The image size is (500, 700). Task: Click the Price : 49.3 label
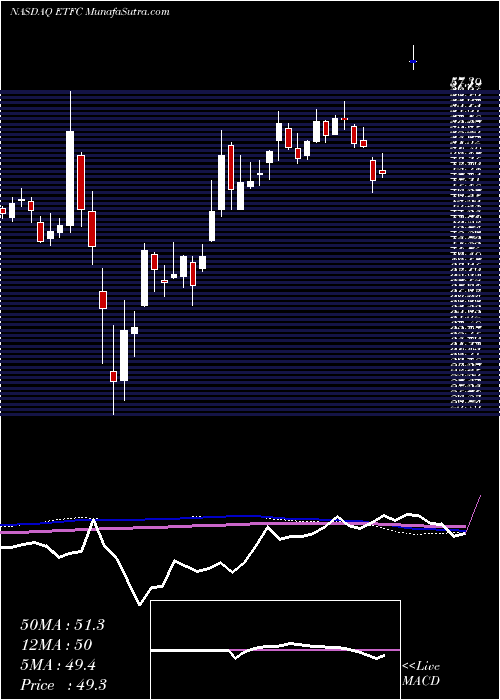pos(63,685)
